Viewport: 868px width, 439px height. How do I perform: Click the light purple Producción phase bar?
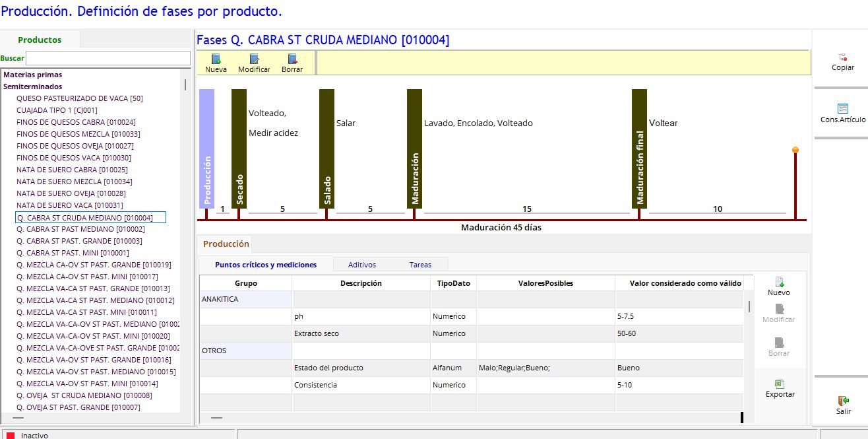[206, 149]
